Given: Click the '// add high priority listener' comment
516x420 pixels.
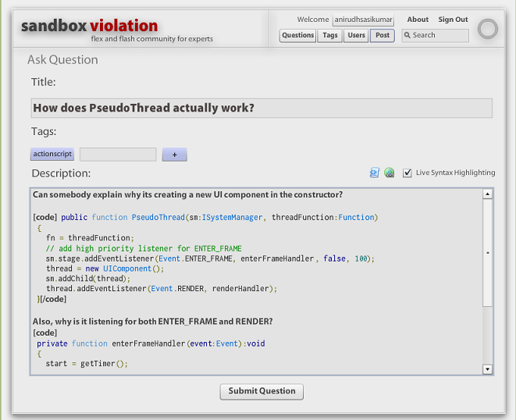Looking at the screenshot, I should pos(109,248).
